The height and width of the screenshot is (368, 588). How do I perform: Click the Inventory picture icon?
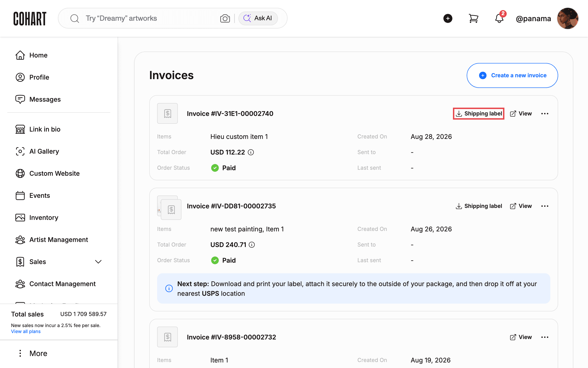(20, 218)
